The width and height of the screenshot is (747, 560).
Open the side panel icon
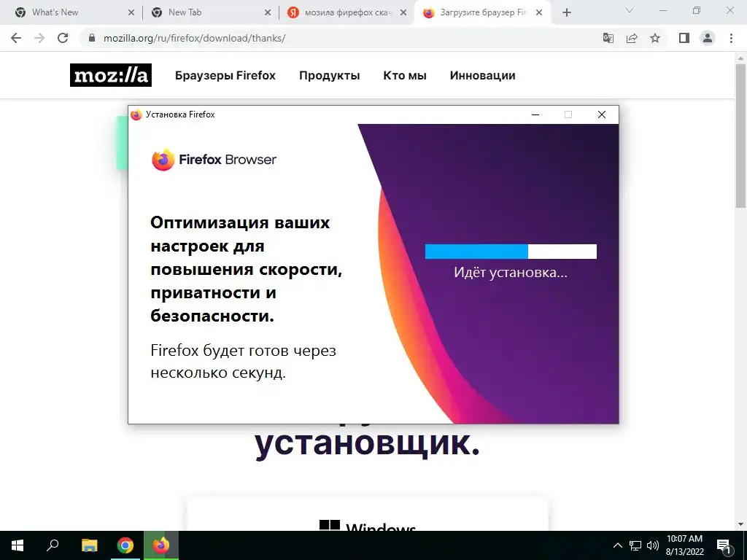pyautogui.click(x=684, y=38)
